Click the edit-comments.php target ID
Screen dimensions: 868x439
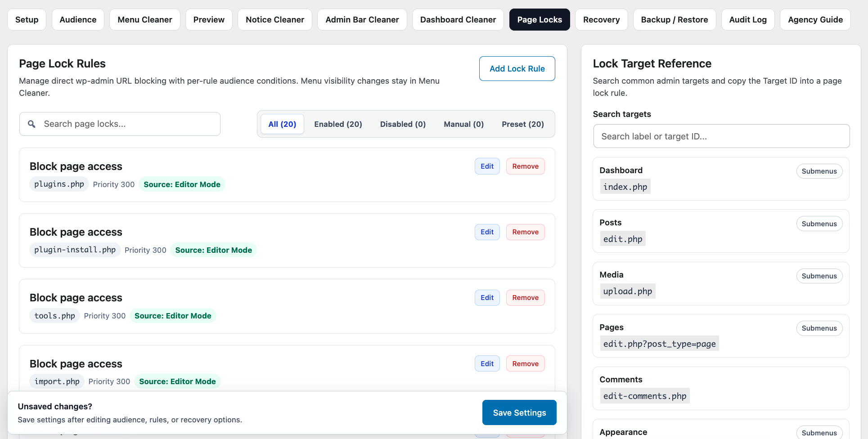click(645, 396)
